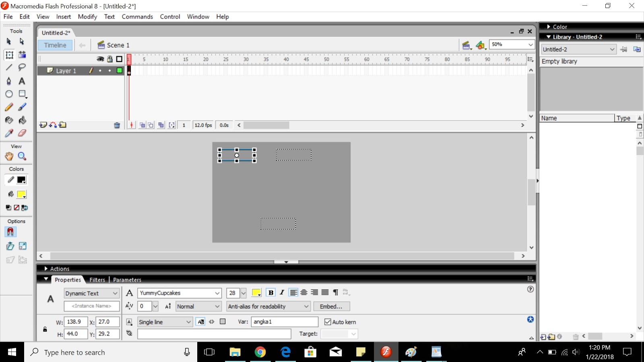This screenshot has width=644, height=362.
Task: Select the Oval tool
Action: pos(9,94)
